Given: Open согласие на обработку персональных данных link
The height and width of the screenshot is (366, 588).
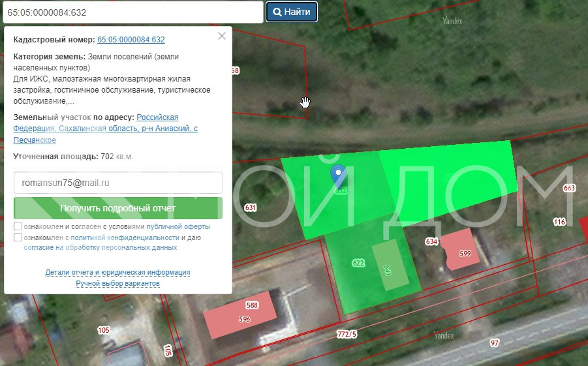Looking at the screenshot, I should click(x=101, y=248).
